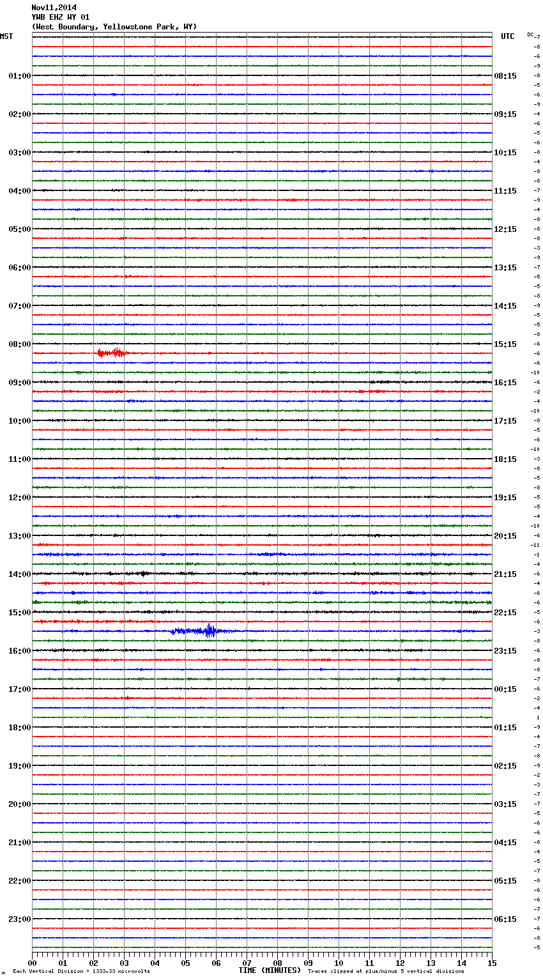Click the 11:15 UTC time label
The width and height of the screenshot is (543, 980).
tap(505, 191)
